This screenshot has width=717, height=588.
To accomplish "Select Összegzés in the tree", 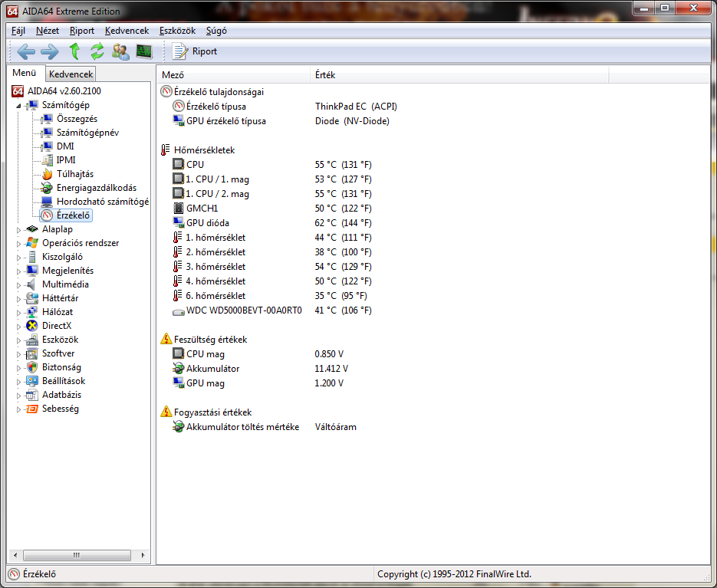I will (x=77, y=119).
